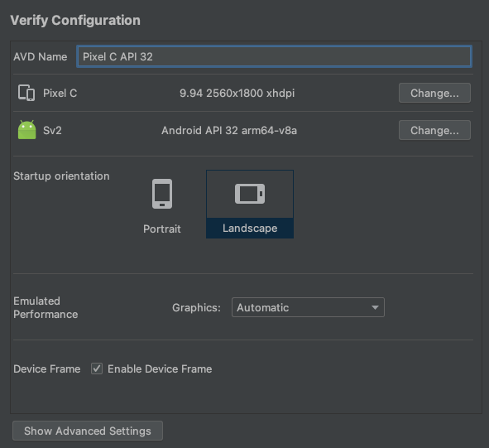This screenshot has height=448, width=489.
Task: Toggle the Enable Device Frame checkbox
Action: point(97,369)
